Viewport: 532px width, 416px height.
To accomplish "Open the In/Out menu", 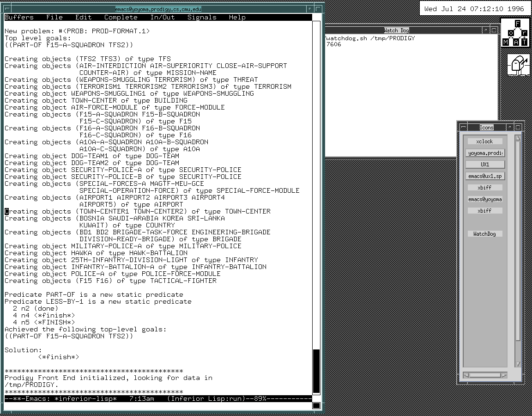I will 163,17.
